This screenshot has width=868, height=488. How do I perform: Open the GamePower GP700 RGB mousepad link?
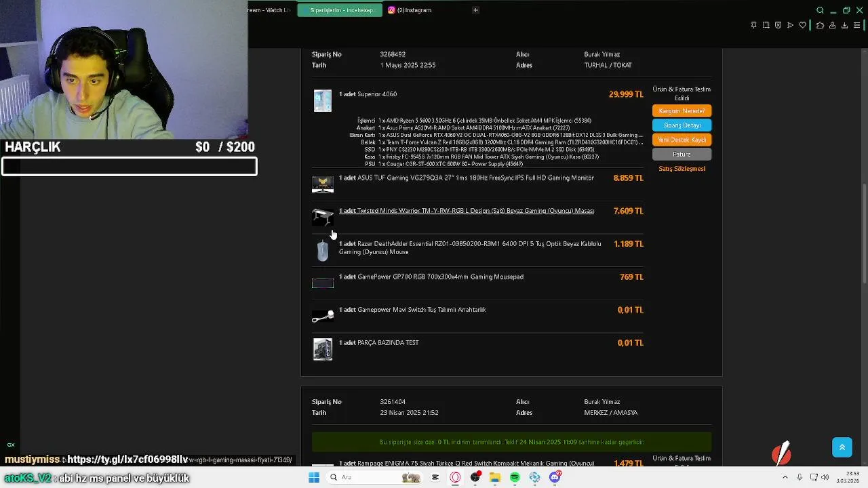(431, 277)
